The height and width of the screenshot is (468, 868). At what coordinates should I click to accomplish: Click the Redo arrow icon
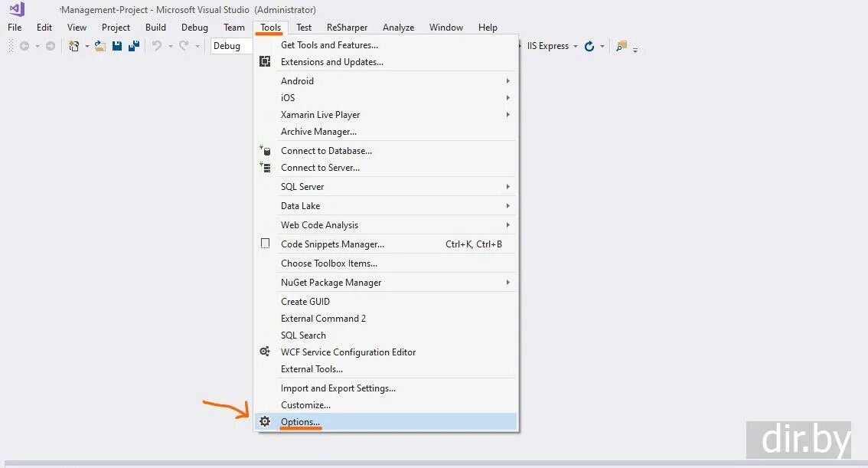[x=184, y=46]
